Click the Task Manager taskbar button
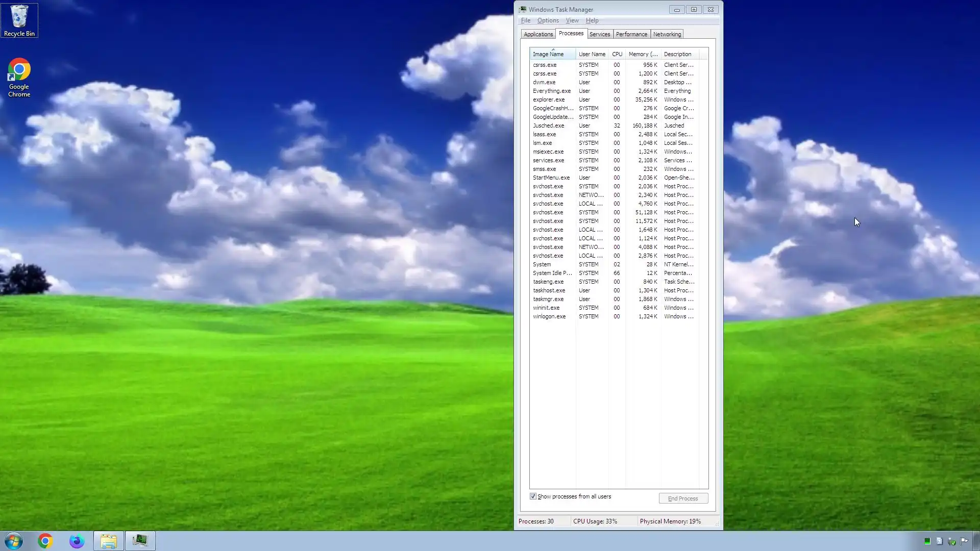The width and height of the screenshot is (980, 551). (x=140, y=541)
